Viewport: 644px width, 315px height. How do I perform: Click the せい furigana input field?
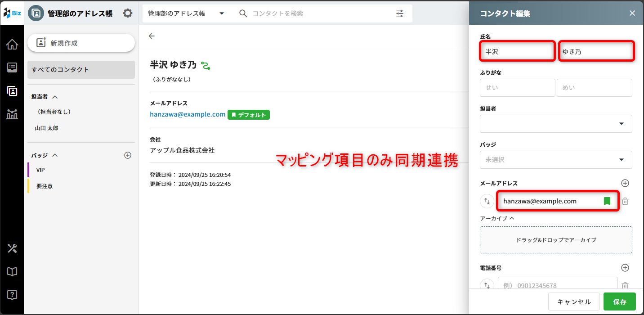pos(517,88)
